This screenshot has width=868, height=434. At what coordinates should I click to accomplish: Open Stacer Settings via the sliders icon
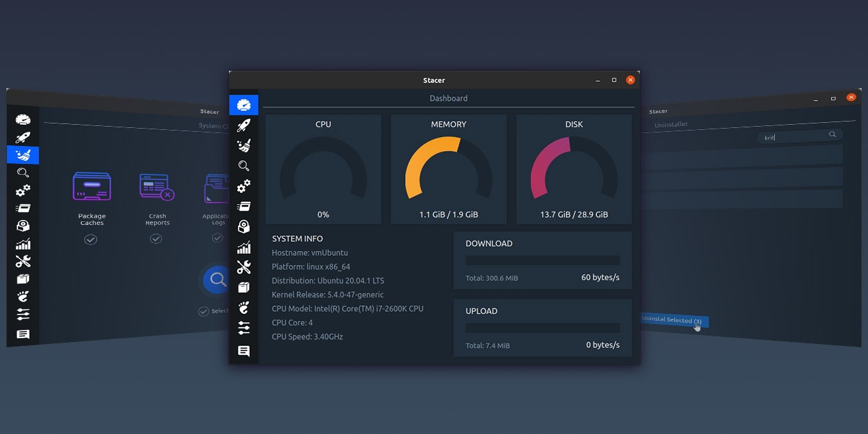pyautogui.click(x=244, y=328)
